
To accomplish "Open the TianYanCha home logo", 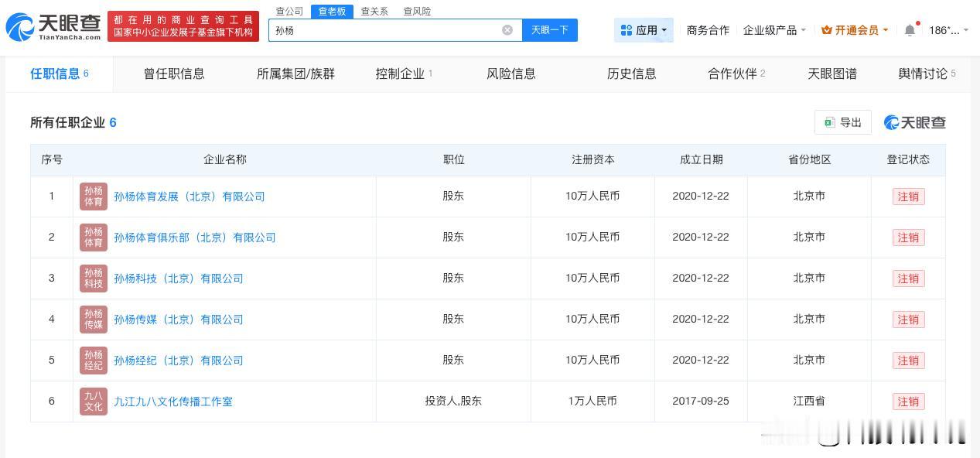I will click(53, 26).
